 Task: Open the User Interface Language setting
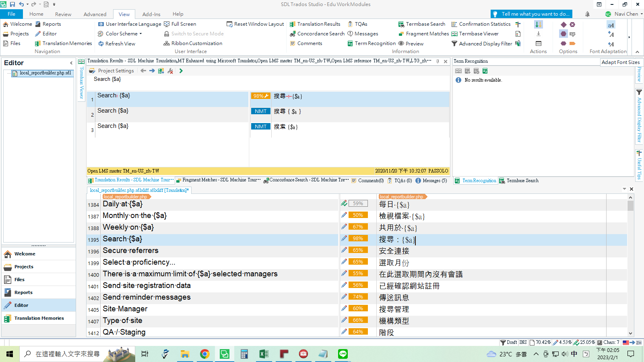(x=129, y=24)
